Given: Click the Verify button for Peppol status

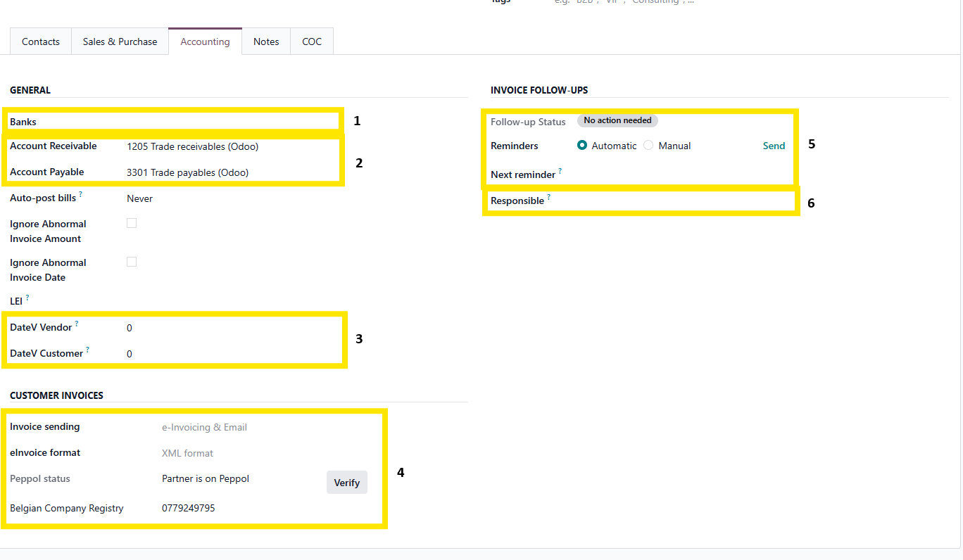Looking at the screenshot, I should [x=346, y=483].
